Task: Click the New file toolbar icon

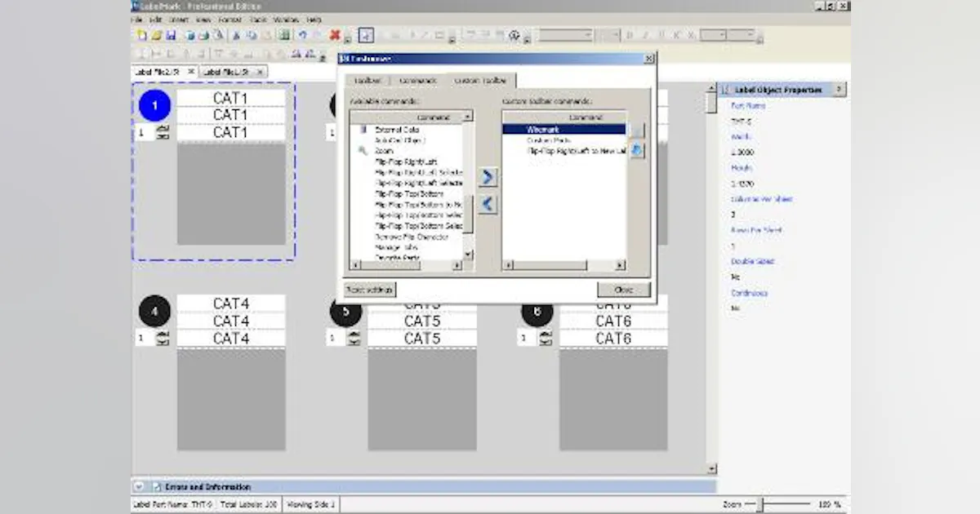Action: tap(141, 36)
